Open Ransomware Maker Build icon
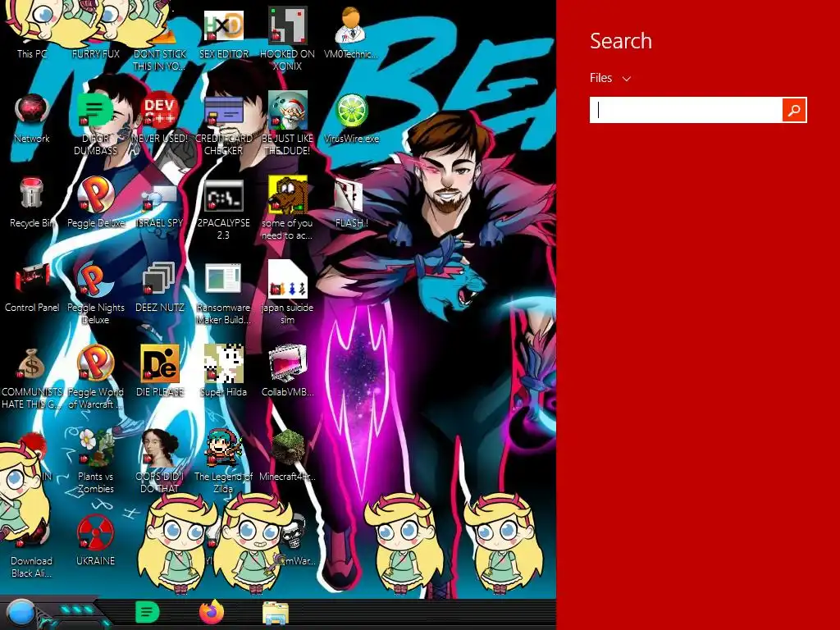Screen dimensions: 840x630 click(223, 279)
